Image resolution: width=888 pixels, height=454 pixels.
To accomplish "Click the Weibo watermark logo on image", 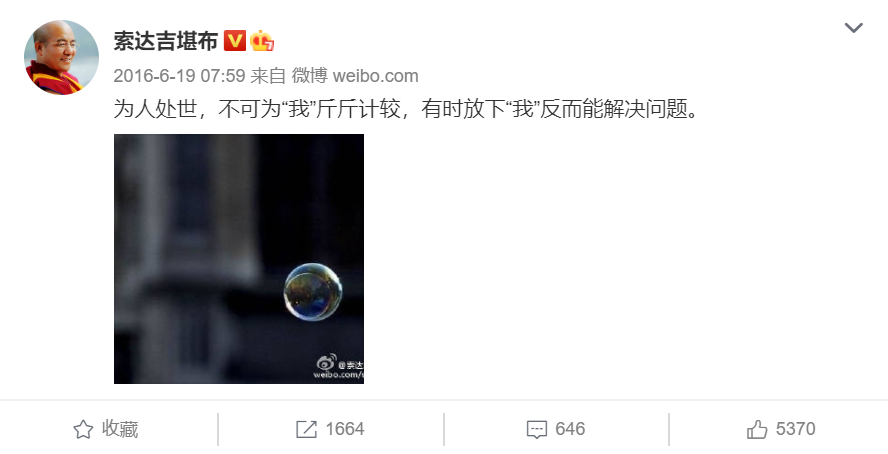I will (326, 362).
